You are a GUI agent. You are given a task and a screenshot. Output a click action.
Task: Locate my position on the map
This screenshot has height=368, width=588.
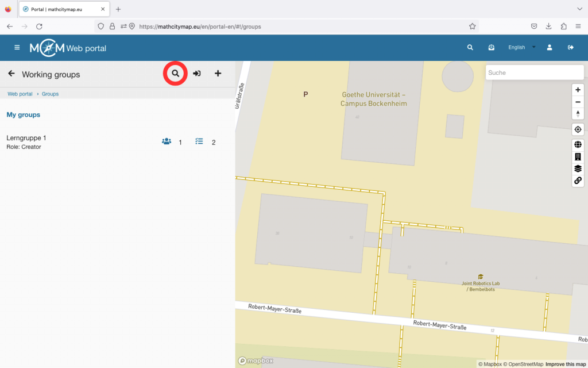pyautogui.click(x=578, y=129)
